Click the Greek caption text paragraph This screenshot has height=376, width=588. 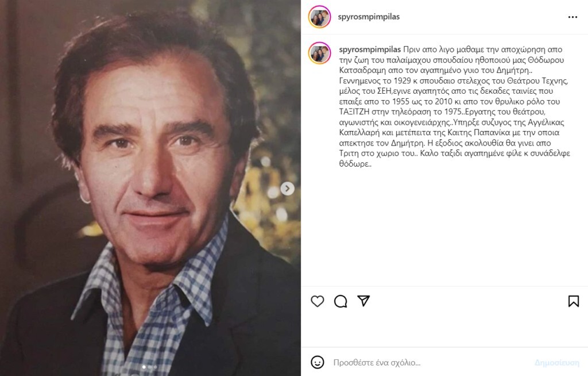(455, 107)
